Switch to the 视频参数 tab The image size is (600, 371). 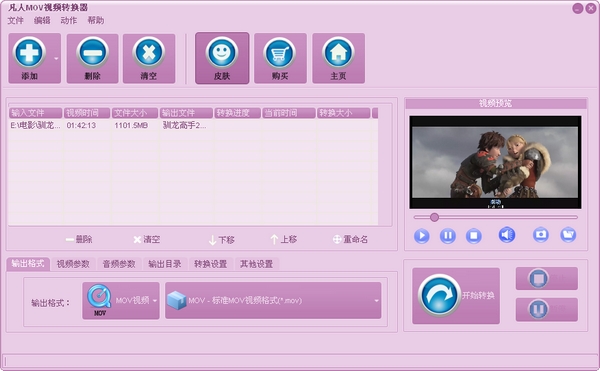tap(73, 264)
